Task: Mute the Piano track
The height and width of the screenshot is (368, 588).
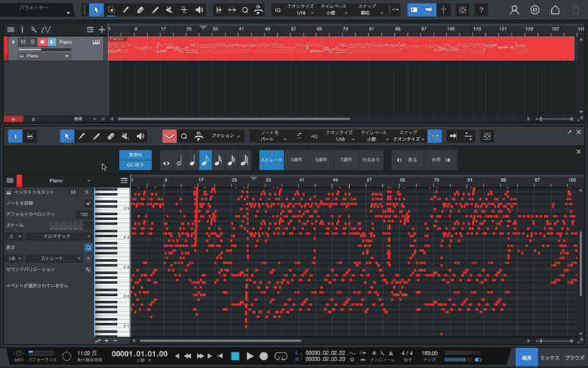Action: pos(23,42)
